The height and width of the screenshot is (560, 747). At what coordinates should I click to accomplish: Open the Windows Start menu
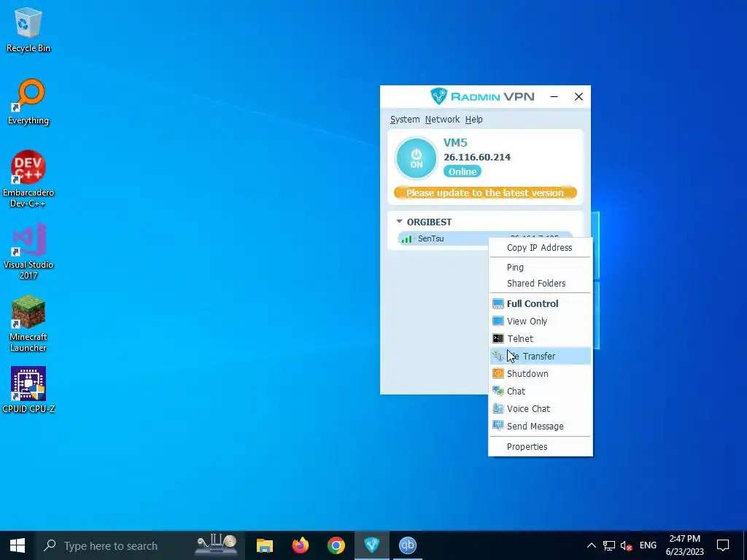(x=18, y=545)
